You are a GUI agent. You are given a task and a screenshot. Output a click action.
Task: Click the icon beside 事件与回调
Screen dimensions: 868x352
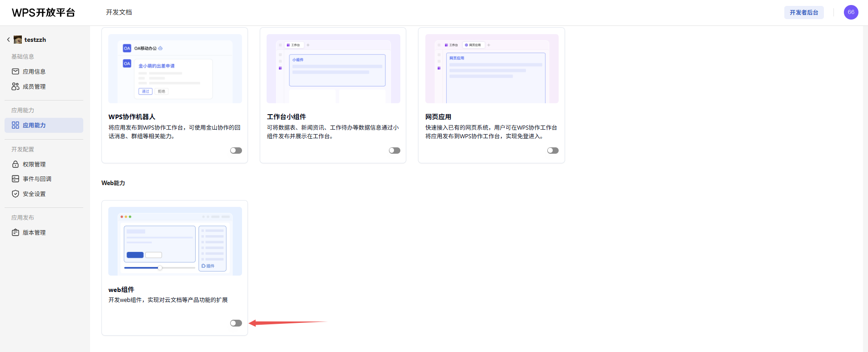[15, 179]
